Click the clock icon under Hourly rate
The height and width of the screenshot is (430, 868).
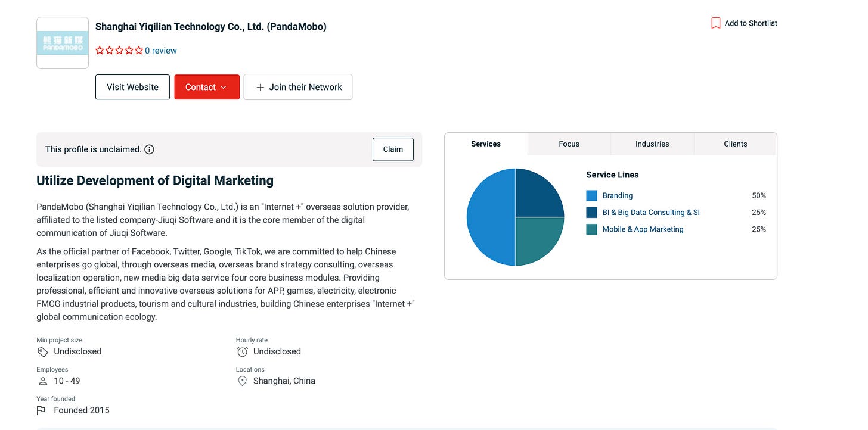click(242, 352)
